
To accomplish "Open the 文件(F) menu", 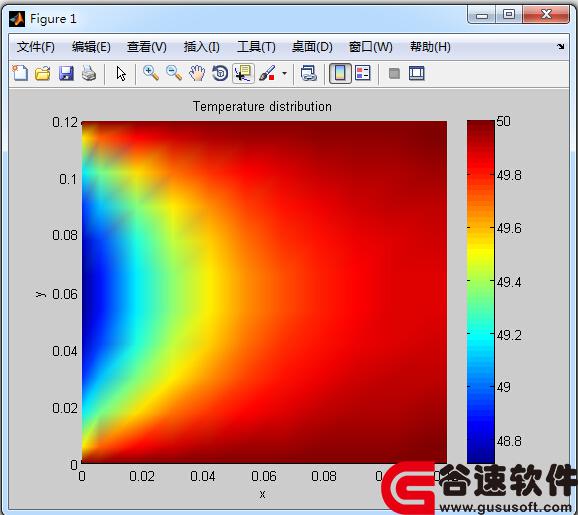I will point(36,47).
